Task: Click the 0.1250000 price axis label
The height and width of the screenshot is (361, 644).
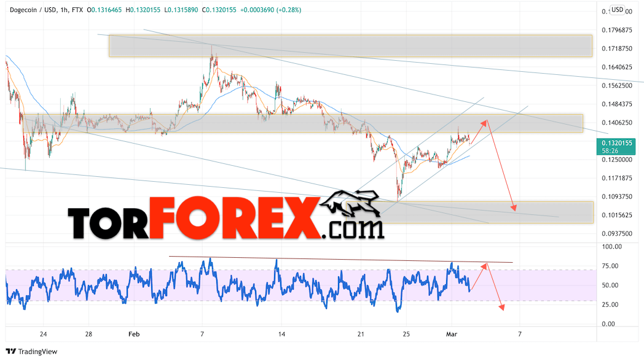Action: (x=617, y=160)
